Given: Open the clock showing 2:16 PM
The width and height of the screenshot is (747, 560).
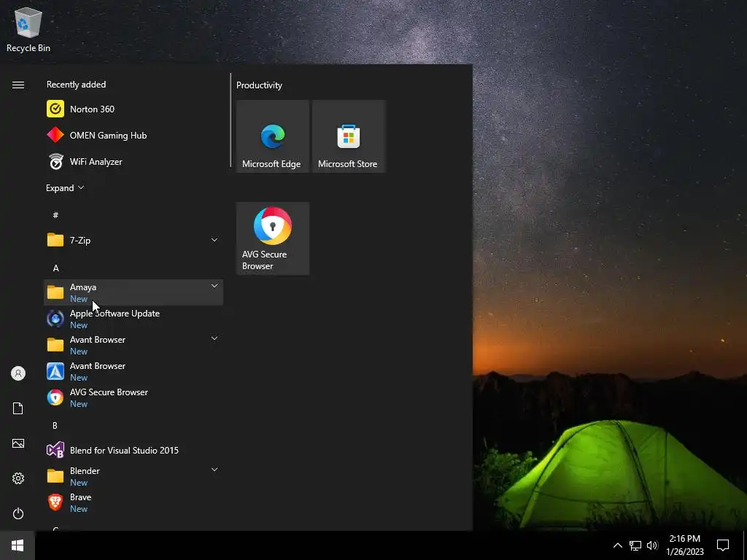Looking at the screenshot, I should coord(684,545).
